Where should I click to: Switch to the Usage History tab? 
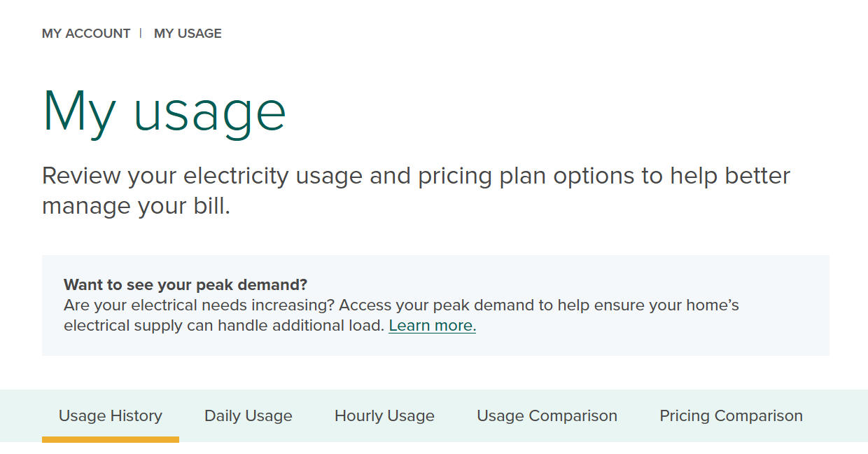point(111,415)
